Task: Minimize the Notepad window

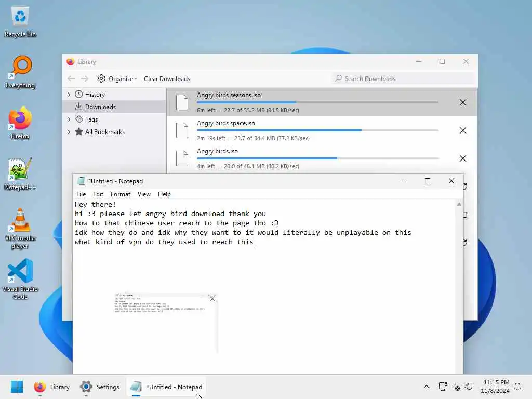Action: tap(404, 181)
